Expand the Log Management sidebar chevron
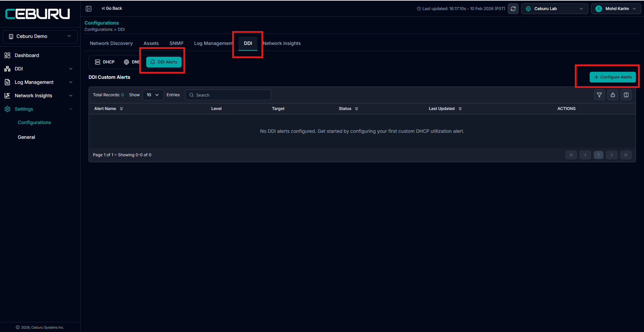The height and width of the screenshot is (332, 644). point(71,82)
